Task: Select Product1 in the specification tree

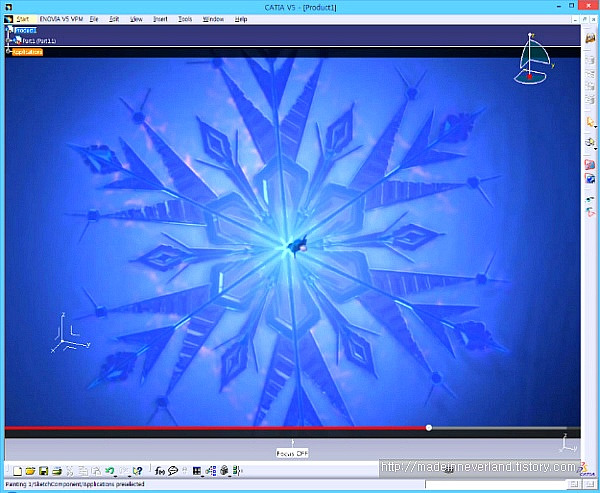Action: [25, 30]
